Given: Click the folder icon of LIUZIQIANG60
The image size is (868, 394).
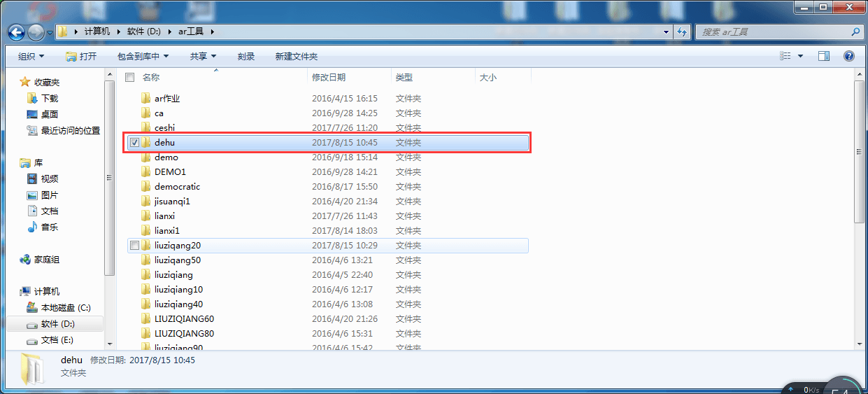Looking at the screenshot, I should 145,318.
